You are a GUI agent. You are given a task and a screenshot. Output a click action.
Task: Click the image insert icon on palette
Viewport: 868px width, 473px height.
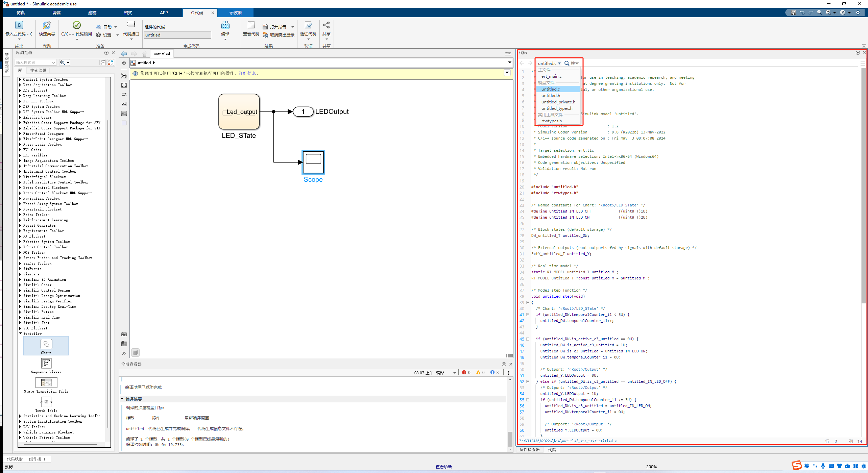124,114
